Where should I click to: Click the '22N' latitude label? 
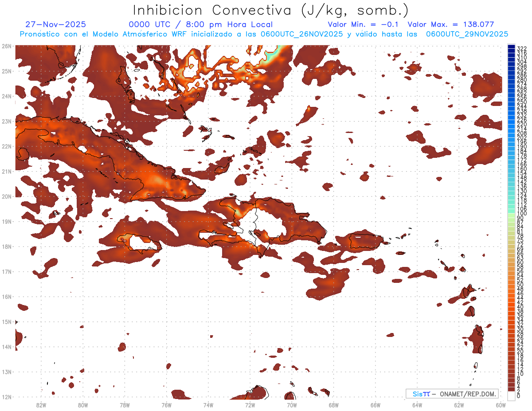(7, 146)
